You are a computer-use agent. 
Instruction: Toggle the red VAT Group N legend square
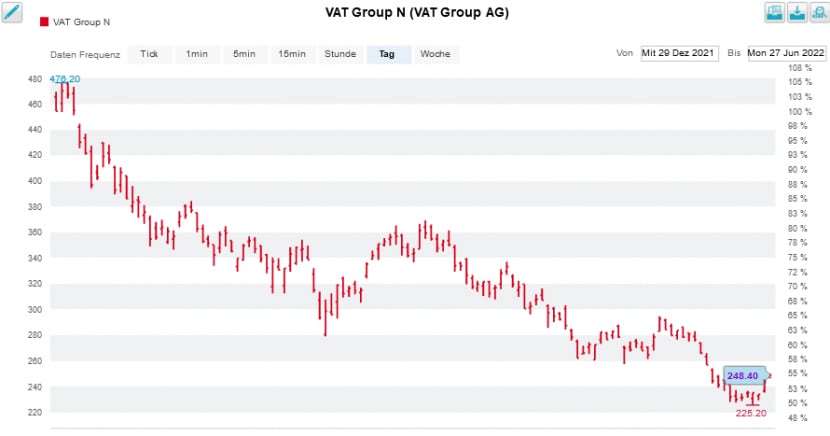(44, 22)
